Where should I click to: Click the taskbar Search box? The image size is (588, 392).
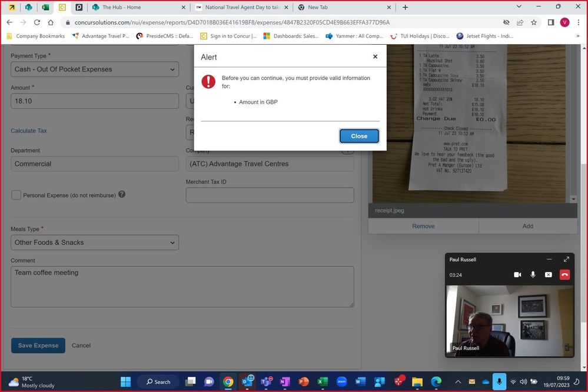tap(159, 382)
